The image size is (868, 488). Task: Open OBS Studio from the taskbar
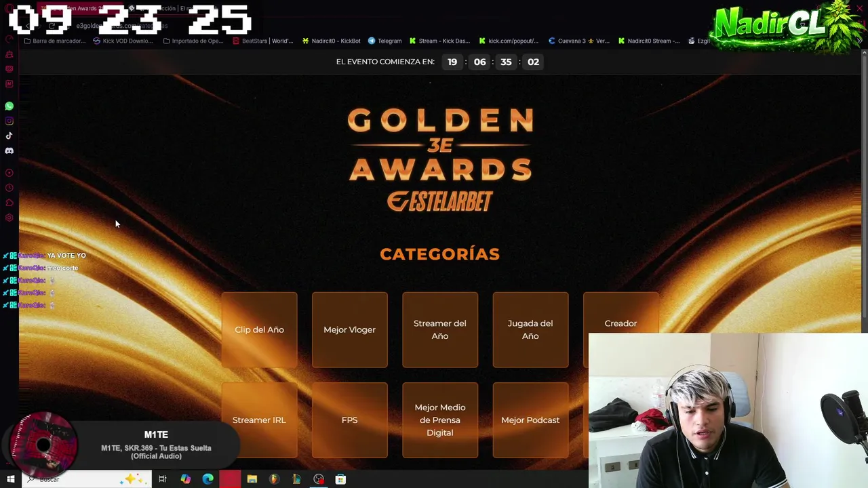319,479
